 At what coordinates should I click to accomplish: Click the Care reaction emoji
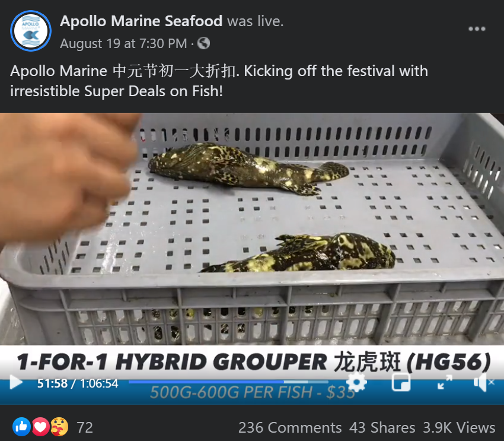coord(59,427)
